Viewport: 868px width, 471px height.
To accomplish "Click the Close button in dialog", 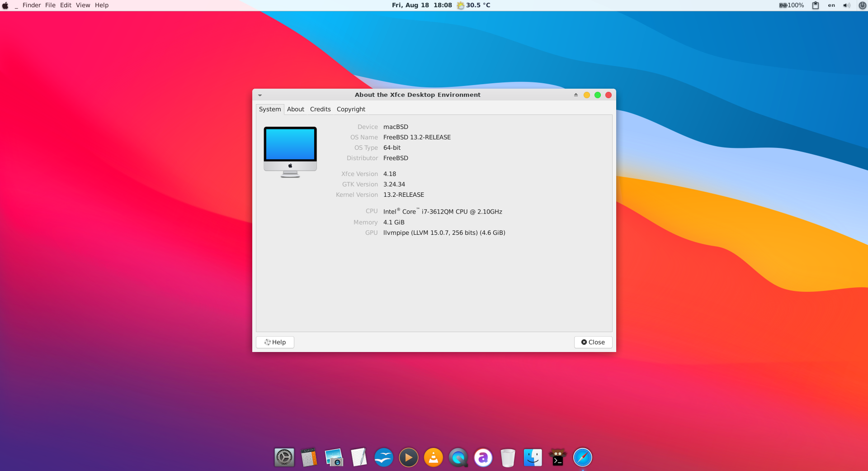I will (593, 342).
